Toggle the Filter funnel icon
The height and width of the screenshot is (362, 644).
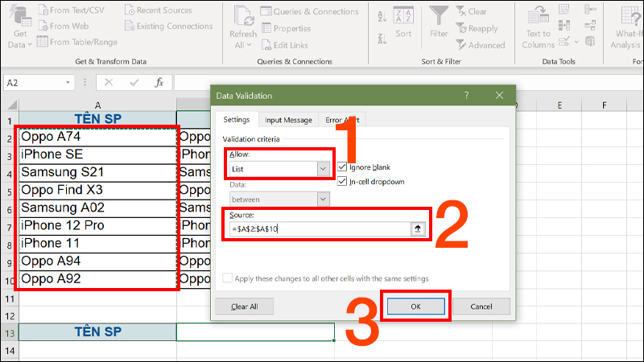[439, 16]
